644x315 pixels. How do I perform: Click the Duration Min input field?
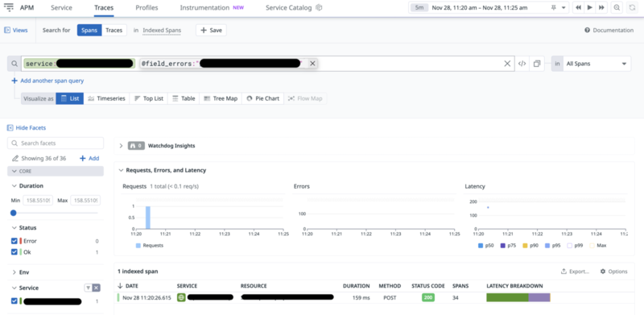pos(37,201)
